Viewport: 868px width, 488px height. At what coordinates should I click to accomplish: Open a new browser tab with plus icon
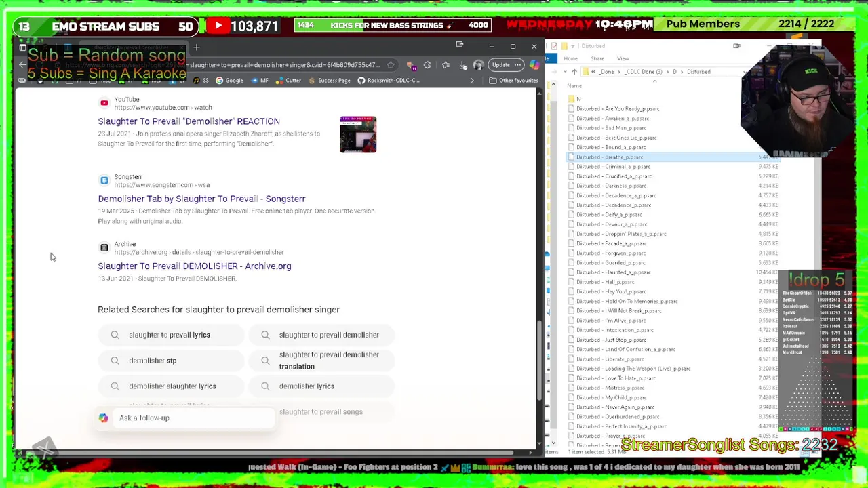point(197,47)
